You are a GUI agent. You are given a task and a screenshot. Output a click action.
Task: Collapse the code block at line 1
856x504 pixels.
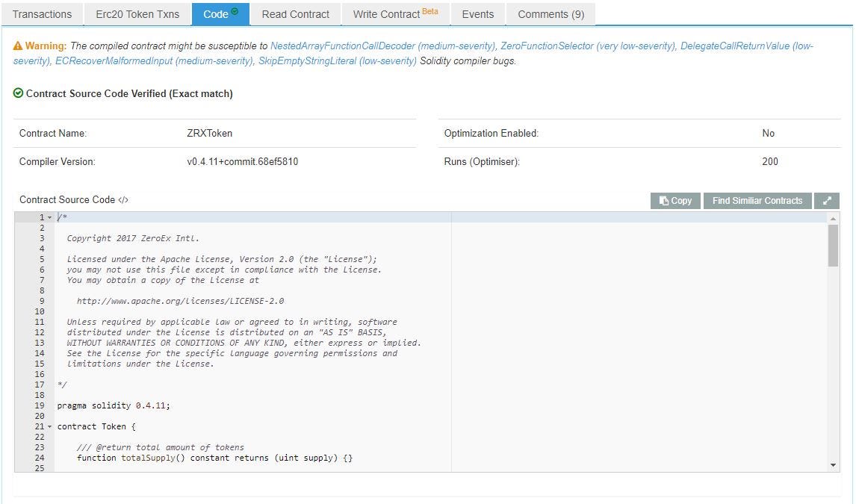pos(50,217)
